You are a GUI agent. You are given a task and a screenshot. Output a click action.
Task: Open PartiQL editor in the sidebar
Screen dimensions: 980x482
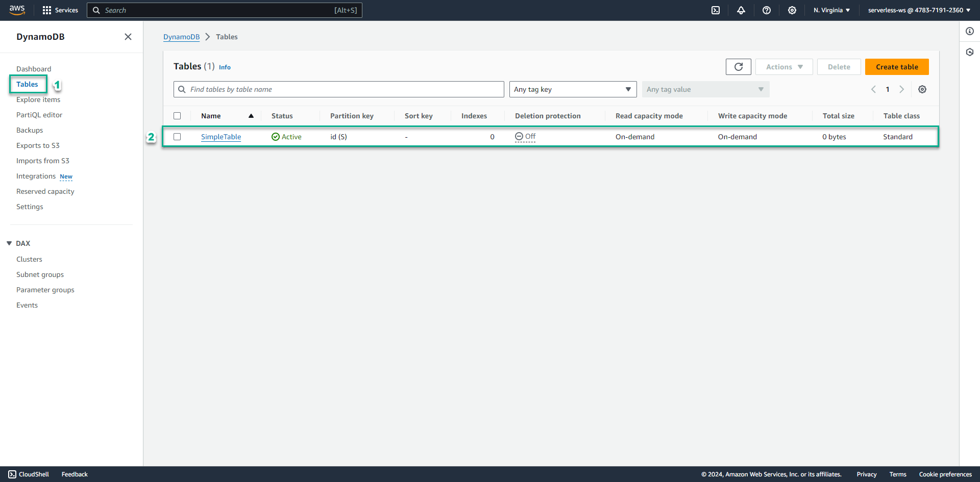coord(39,115)
